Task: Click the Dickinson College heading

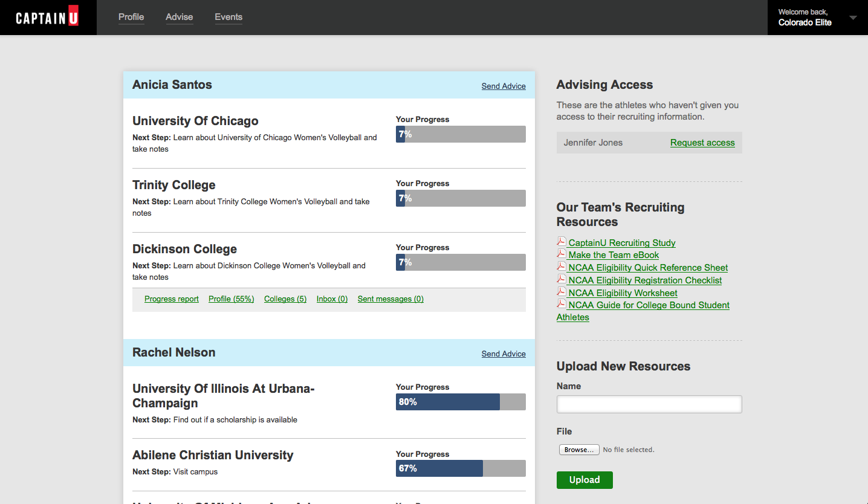Action: (184, 249)
